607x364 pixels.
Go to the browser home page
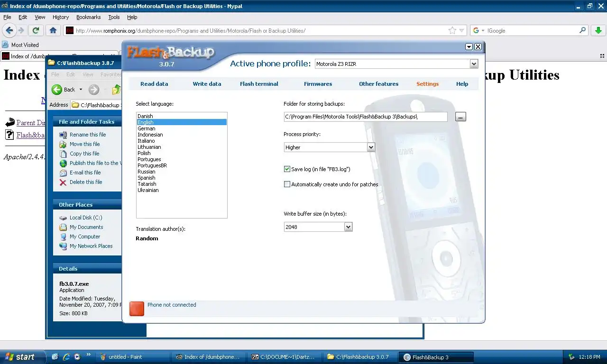coord(53,30)
